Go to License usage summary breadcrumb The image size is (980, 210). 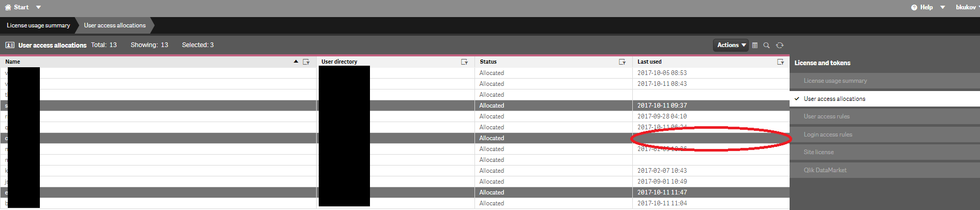pyautogui.click(x=38, y=25)
